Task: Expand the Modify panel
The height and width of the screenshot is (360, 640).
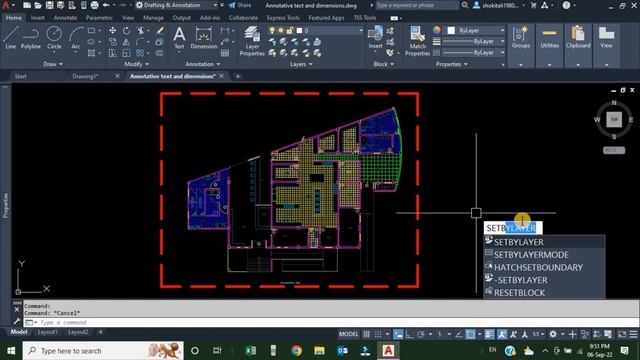Action: (137, 64)
